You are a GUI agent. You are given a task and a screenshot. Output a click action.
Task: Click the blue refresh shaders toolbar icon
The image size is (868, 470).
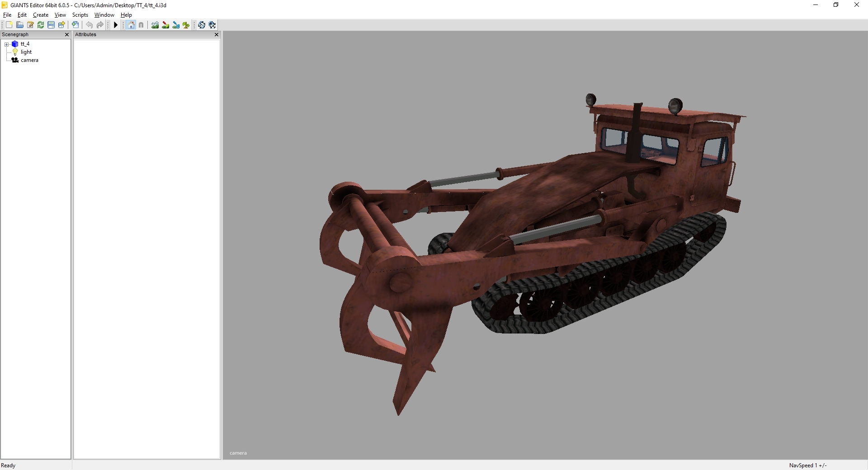click(x=202, y=25)
